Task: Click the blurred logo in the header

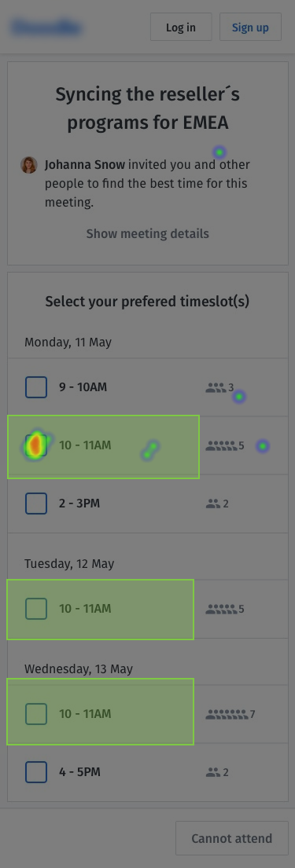Action: click(x=47, y=27)
